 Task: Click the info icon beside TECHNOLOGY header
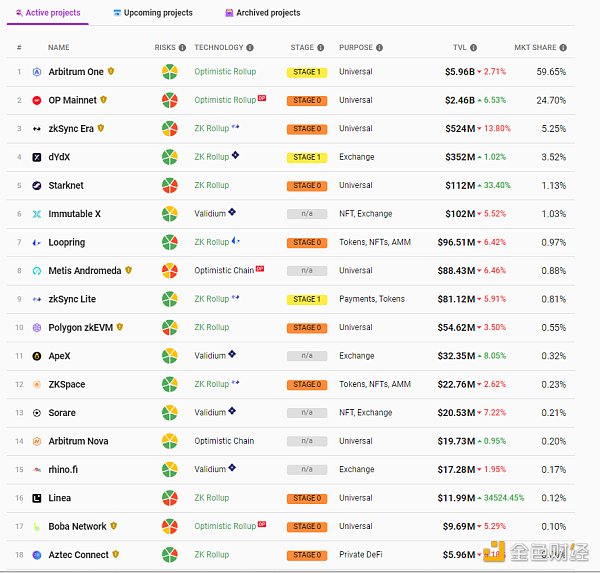coord(250,48)
